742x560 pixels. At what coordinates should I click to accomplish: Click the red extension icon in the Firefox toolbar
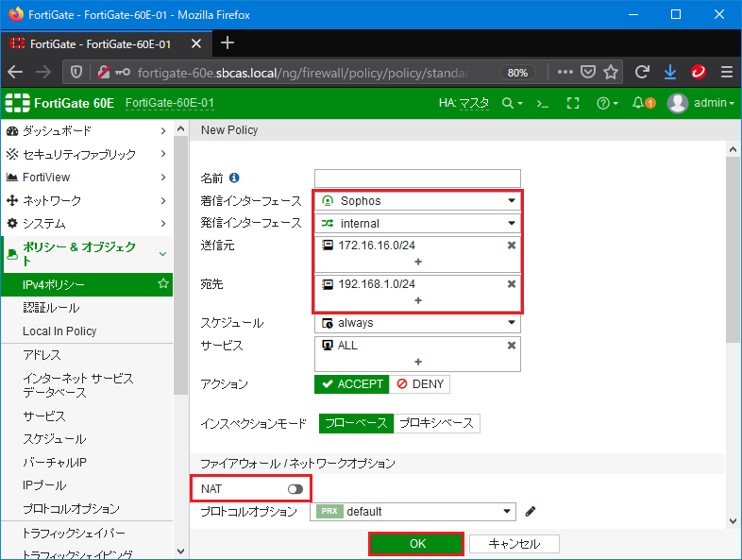[x=699, y=72]
